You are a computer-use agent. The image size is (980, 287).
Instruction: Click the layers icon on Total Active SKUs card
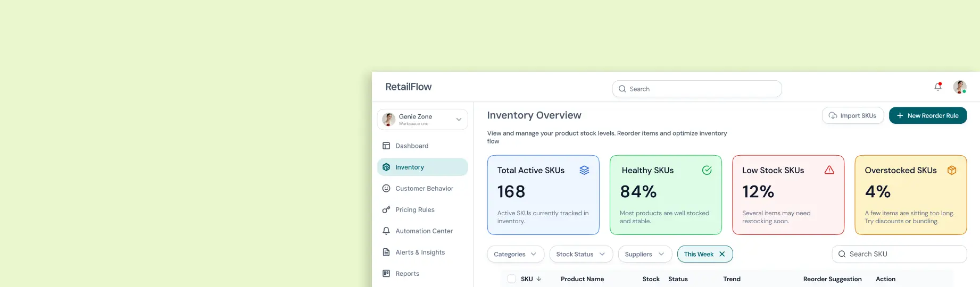[584, 170]
